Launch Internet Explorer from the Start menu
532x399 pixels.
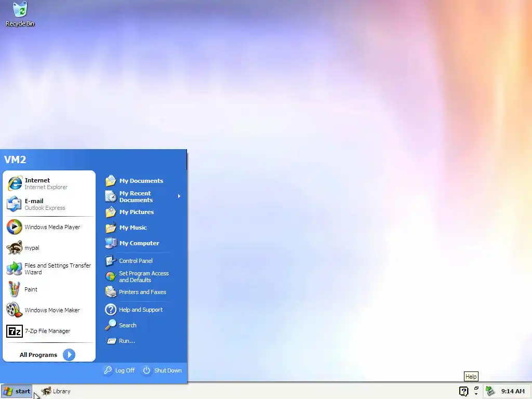pos(49,183)
